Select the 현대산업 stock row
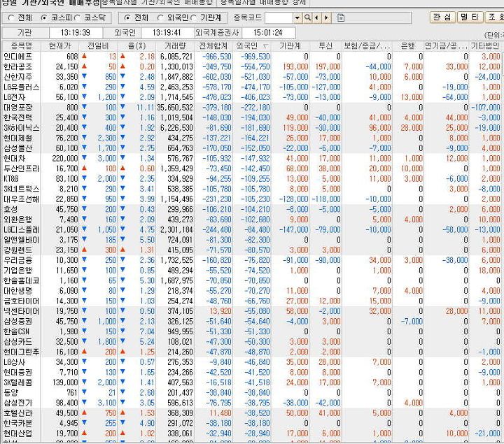The image size is (504, 444). [252, 434]
